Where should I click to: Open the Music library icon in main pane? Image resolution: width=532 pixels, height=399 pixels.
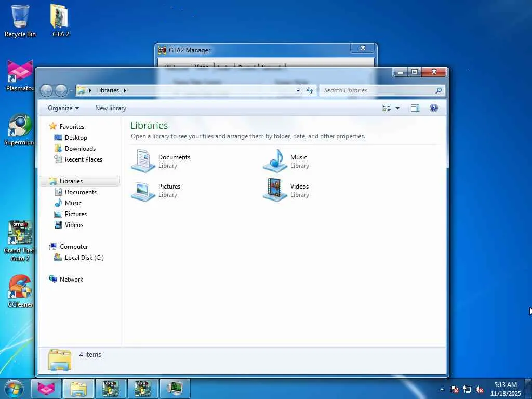275,161
